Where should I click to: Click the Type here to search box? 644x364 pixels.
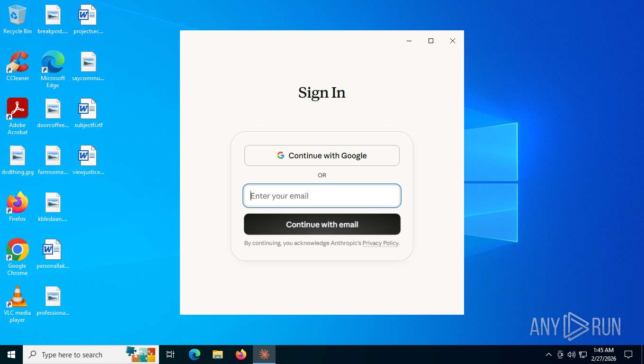tap(91, 355)
